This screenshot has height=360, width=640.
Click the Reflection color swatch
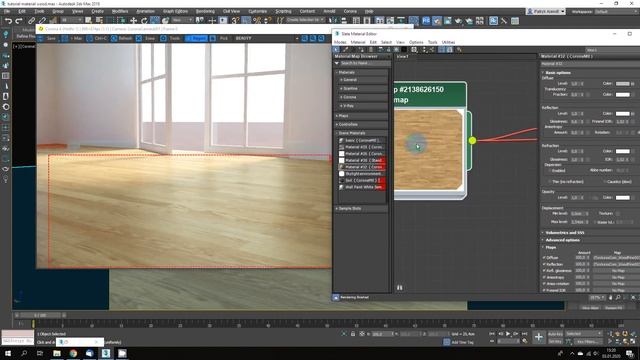(x=622, y=113)
